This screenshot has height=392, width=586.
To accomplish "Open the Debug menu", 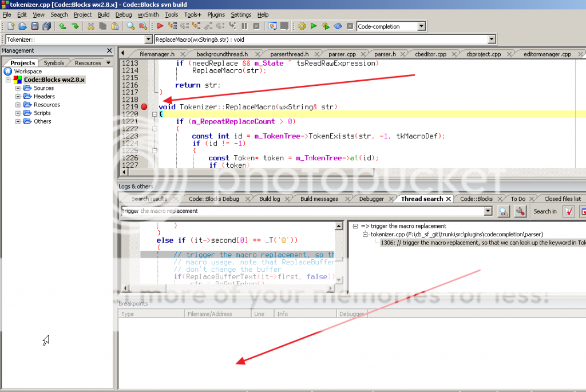I will point(124,14).
